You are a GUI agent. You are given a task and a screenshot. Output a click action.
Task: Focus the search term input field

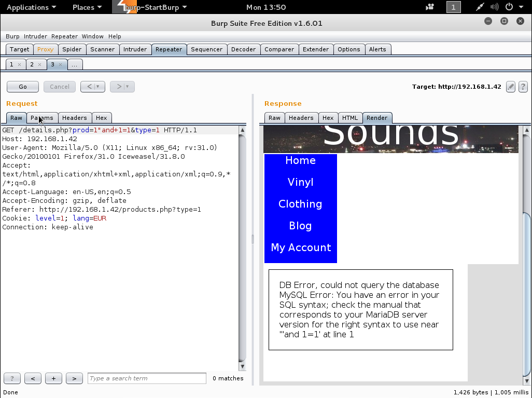pos(147,378)
